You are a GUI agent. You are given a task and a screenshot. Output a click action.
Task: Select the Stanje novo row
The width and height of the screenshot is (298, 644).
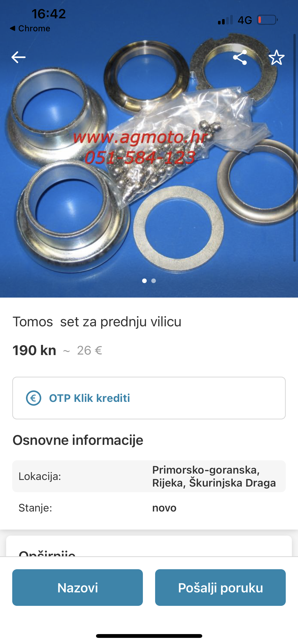tap(149, 508)
